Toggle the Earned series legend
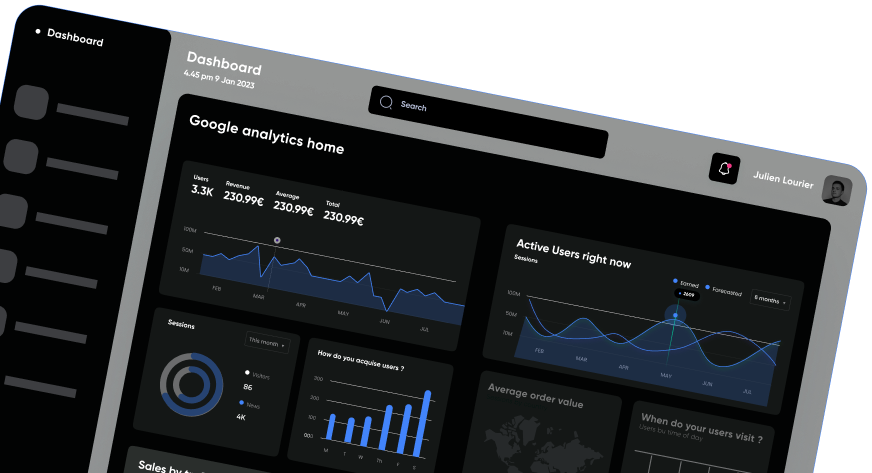The width and height of the screenshot is (872, 473). point(687,284)
